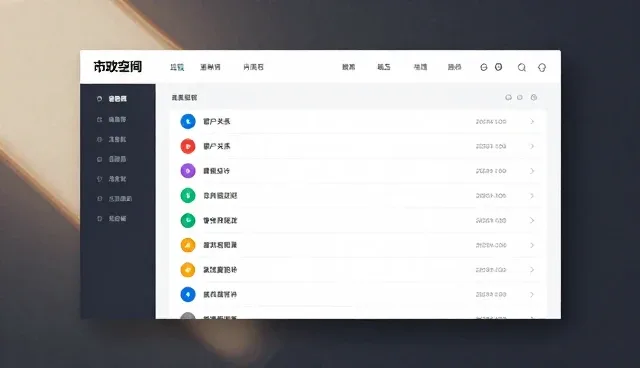Viewport: 640px width, 368px height.
Task: Click the minus-circle icon in the header
Action: pos(484,67)
